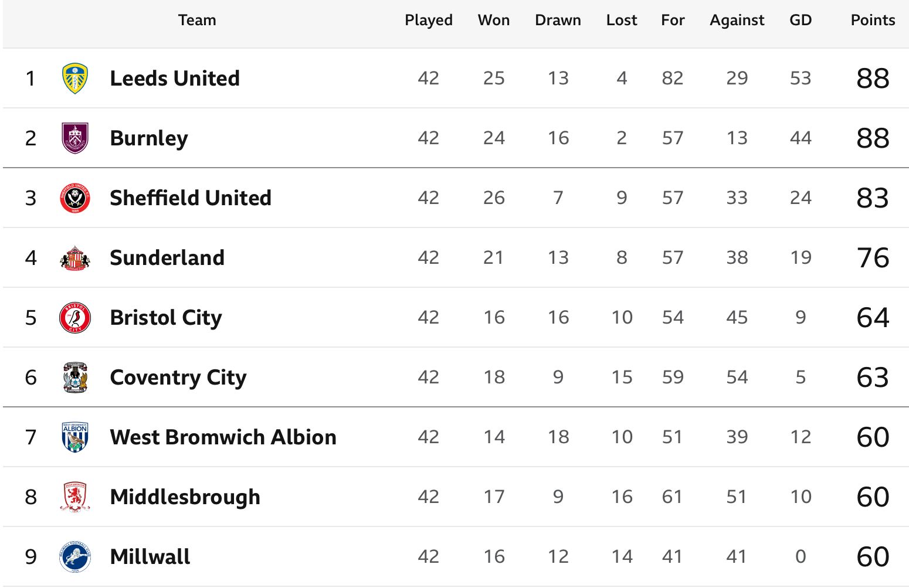Click the Team column header
This screenshot has width=909, height=588.
[197, 21]
